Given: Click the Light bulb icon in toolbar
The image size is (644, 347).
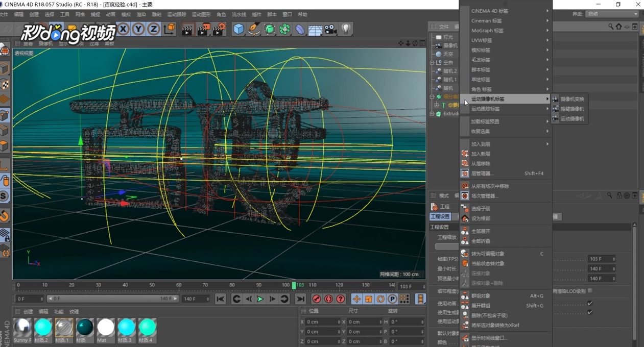Looking at the screenshot, I should (x=346, y=29).
